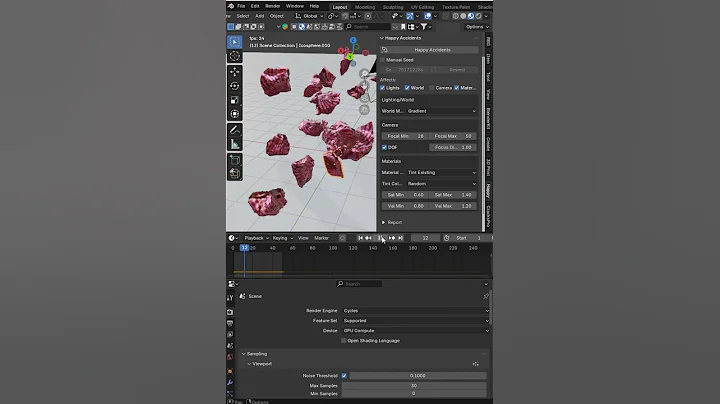This screenshot has width=720, height=404.
Task: Collapse the Viewport subpanel
Action: (259, 364)
